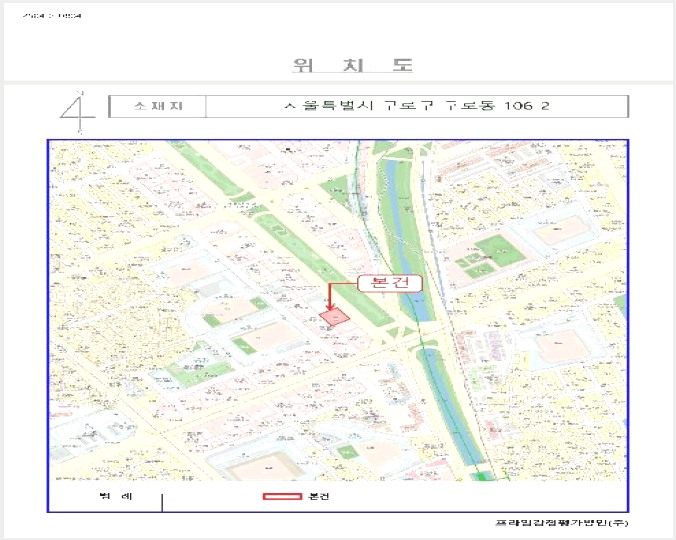
Task: Click the red arrow pointing to the parcel
Action: coord(330,297)
